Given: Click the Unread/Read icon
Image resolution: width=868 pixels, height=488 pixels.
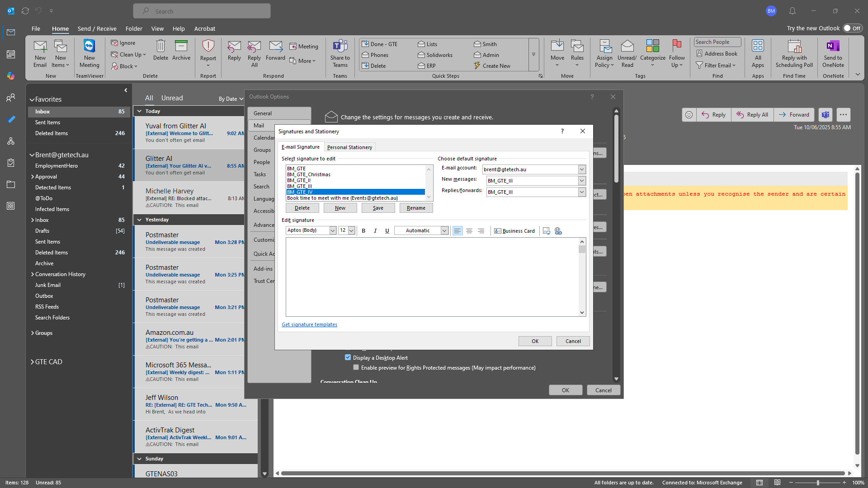Looking at the screenshot, I should coord(627,53).
